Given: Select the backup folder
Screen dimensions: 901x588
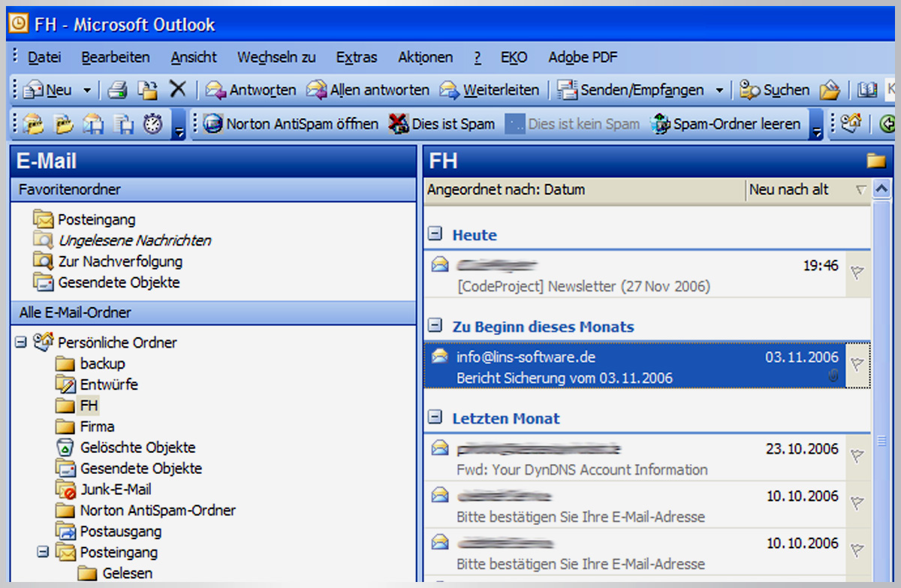Looking at the screenshot, I should 102,363.
